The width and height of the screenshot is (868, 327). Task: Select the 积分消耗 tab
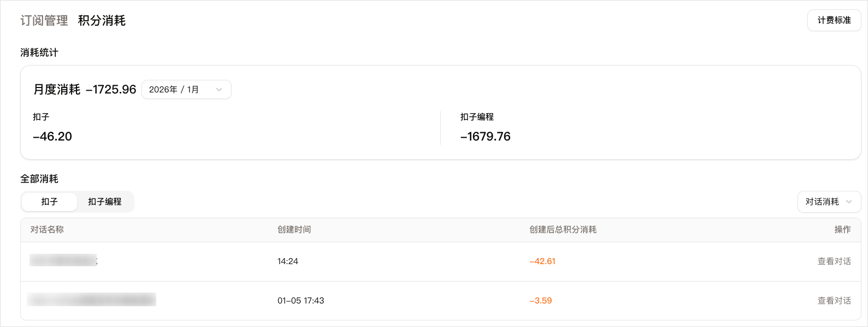click(102, 21)
